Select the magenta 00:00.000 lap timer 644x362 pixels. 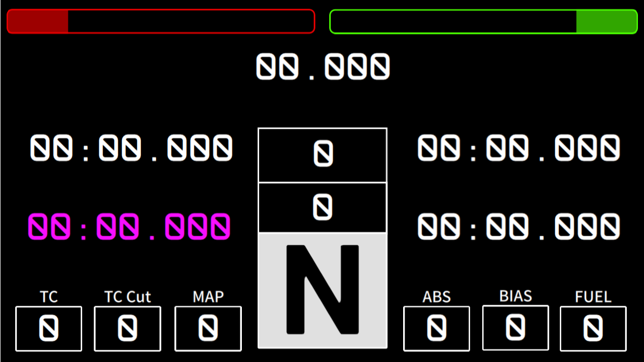click(x=129, y=227)
